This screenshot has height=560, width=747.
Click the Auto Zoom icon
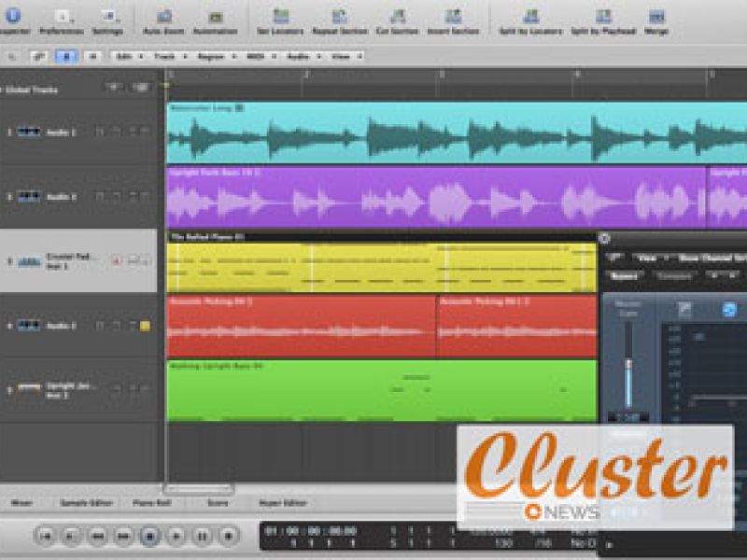click(164, 17)
